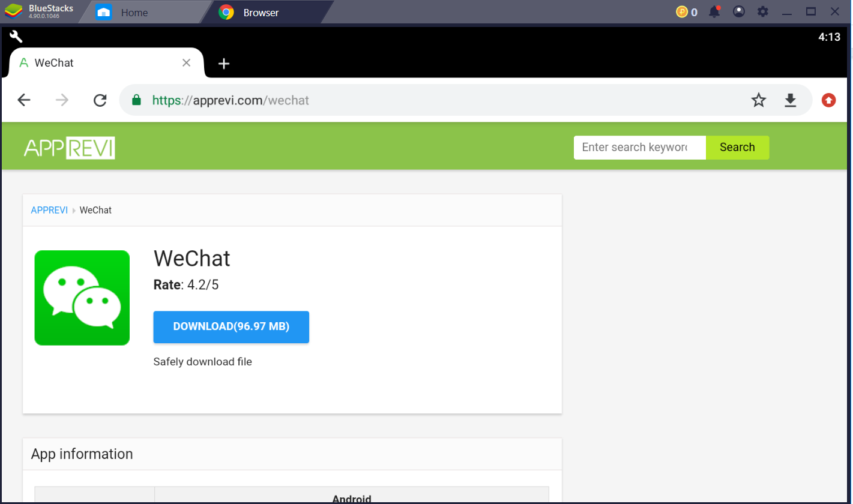Image resolution: width=853 pixels, height=504 pixels.
Task: Click the WeChat breadcrumb text
Action: (x=95, y=210)
